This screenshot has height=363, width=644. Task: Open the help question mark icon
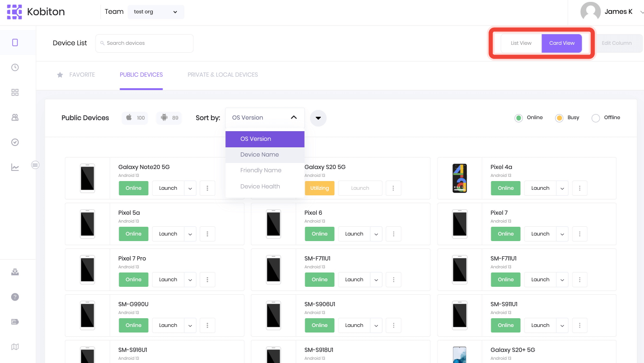pyautogui.click(x=15, y=297)
